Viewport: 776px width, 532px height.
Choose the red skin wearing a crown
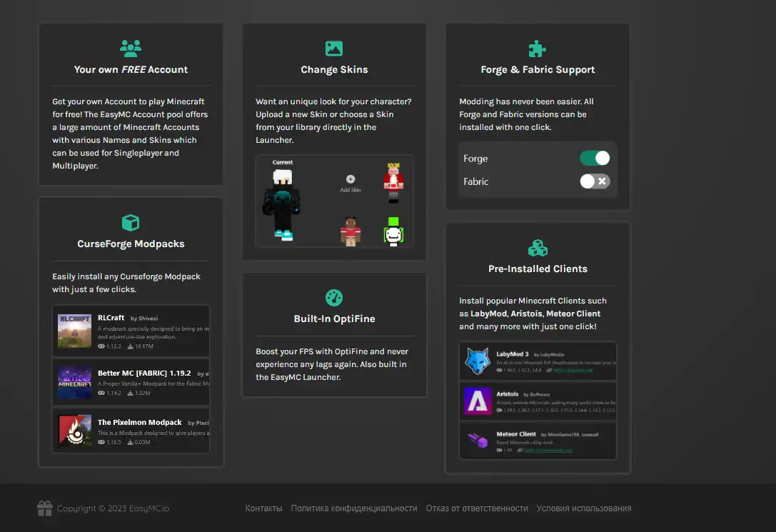pyautogui.click(x=393, y=182)
